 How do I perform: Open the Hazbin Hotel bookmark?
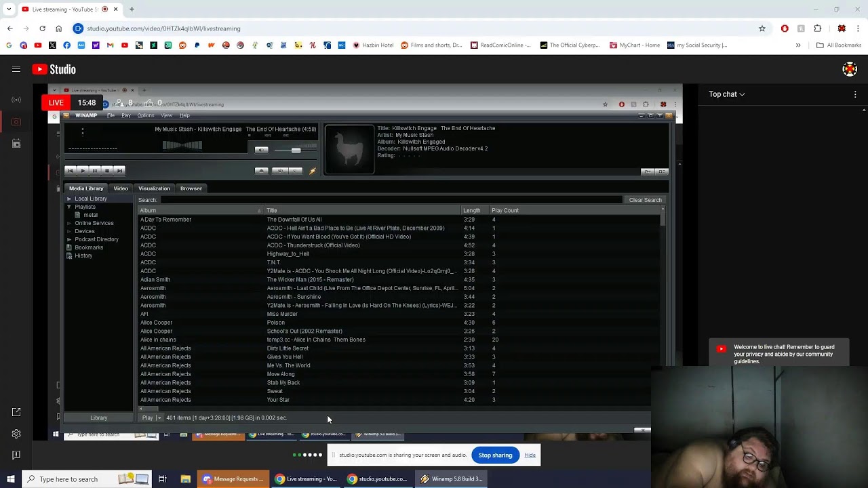pos(373,45)
